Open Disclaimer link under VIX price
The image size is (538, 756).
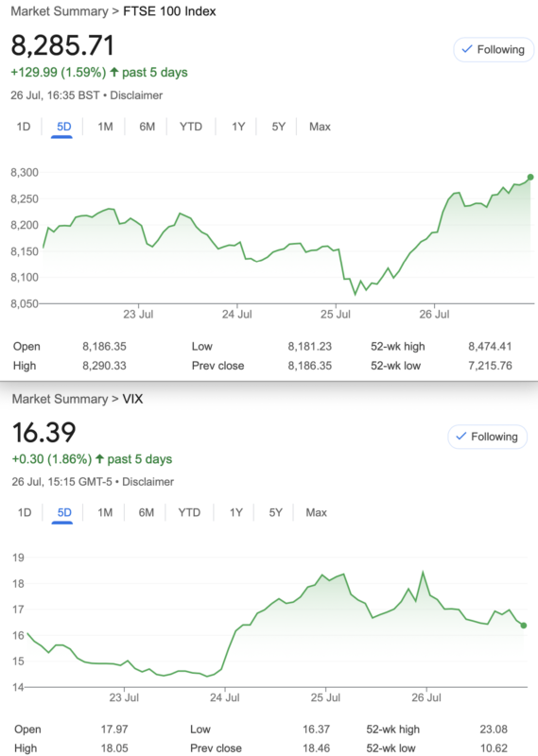coord(148,482)
